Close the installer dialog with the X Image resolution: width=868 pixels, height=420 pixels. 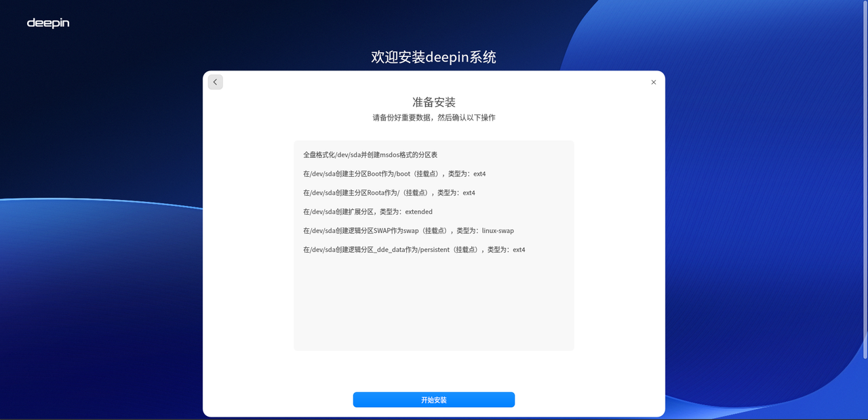click(654, 82)
